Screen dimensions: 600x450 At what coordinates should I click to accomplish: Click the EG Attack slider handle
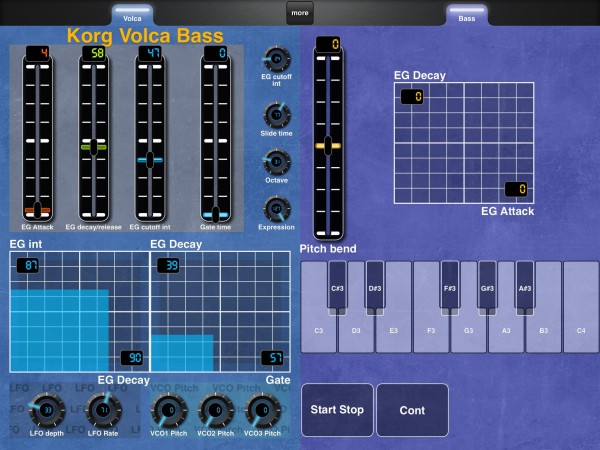tap(38, 210)
